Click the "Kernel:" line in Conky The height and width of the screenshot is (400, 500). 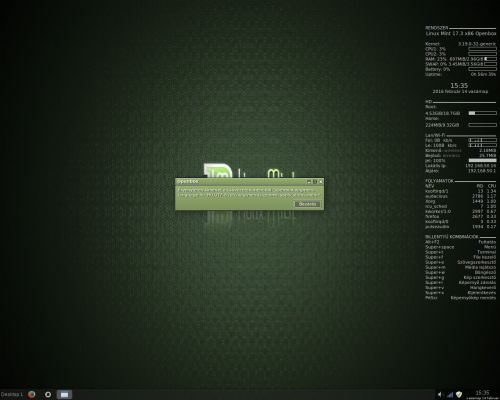461,44
